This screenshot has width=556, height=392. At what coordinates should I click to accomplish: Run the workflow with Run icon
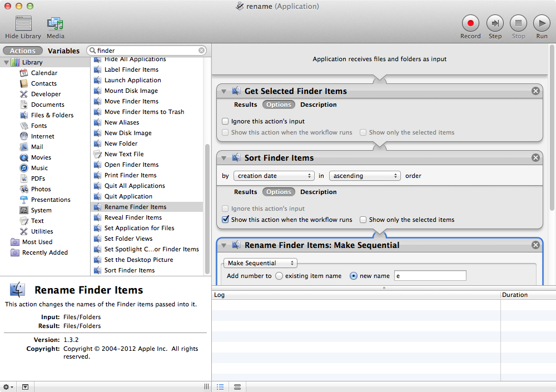pos(542,23)
